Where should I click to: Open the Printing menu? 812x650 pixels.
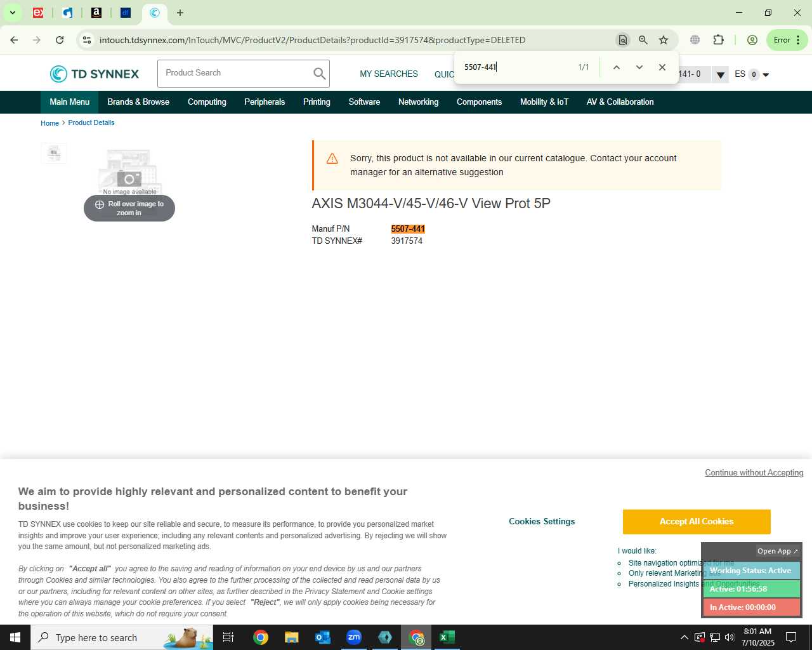click(317, 102)
